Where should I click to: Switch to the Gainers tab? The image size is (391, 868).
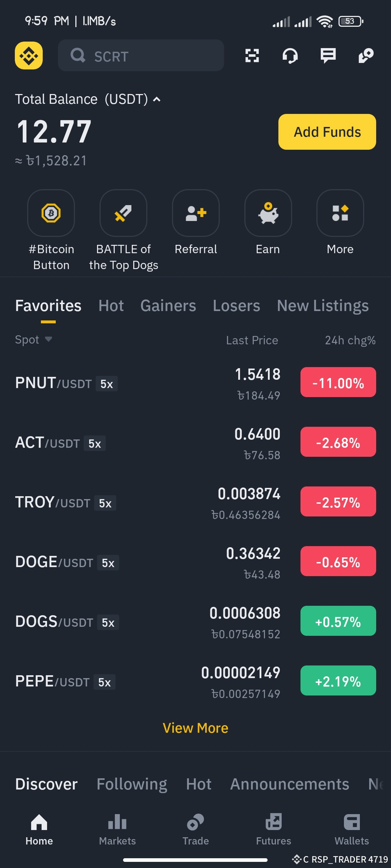(168, 306)
